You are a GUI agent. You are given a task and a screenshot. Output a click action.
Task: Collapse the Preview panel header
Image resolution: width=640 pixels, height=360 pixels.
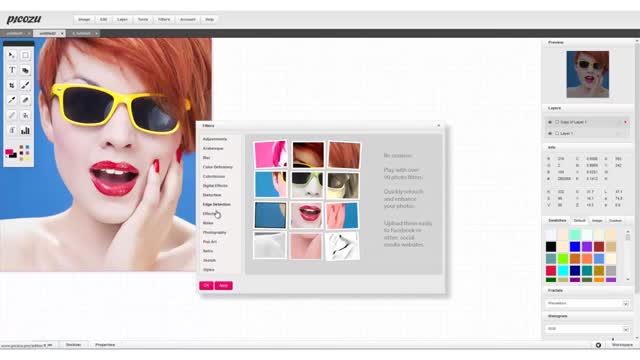(588, 42)
